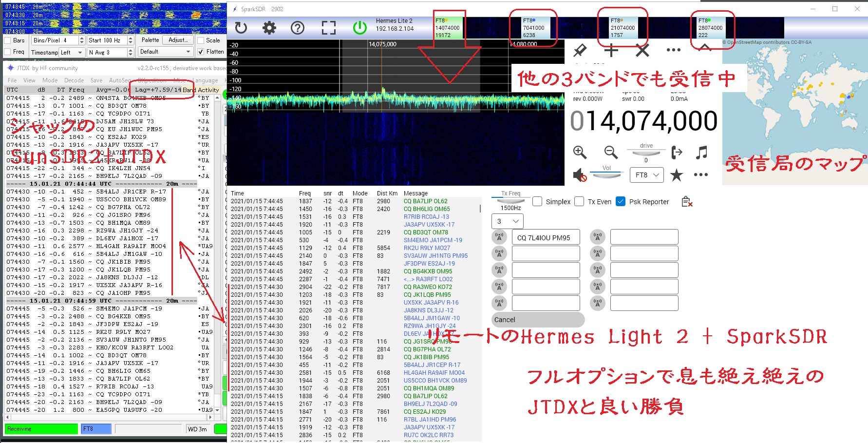Click the antenna icon beside CQ 7L4IOU PM95
The height and width of the screenshot is (443, 868).
pos(499,237)
